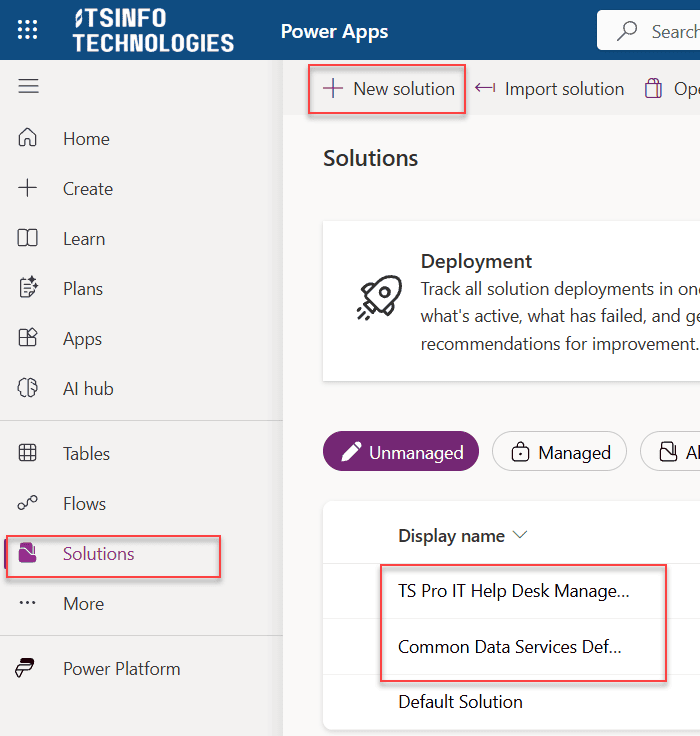Switch to the Managed filter tab
This screenshot has width=700, height=736.
[559, 451]
